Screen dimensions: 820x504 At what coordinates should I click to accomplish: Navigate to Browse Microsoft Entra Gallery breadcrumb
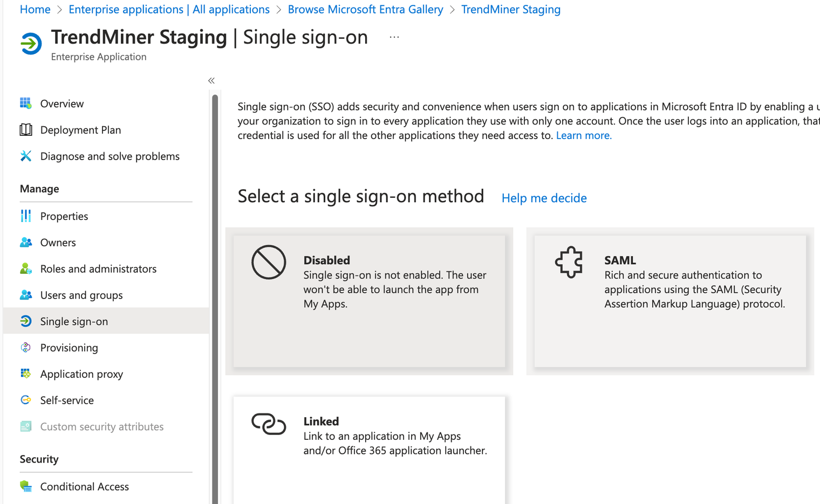point(365,9)
